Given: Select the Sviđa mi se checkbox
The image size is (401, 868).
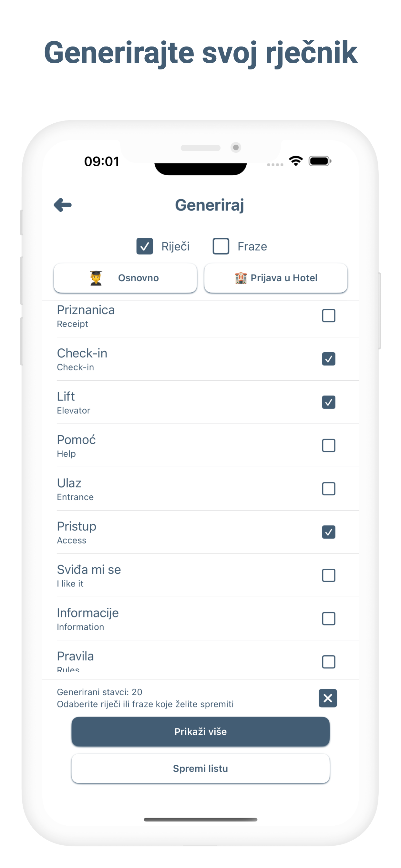Looking at the screenshot, I should pos(329,575).
